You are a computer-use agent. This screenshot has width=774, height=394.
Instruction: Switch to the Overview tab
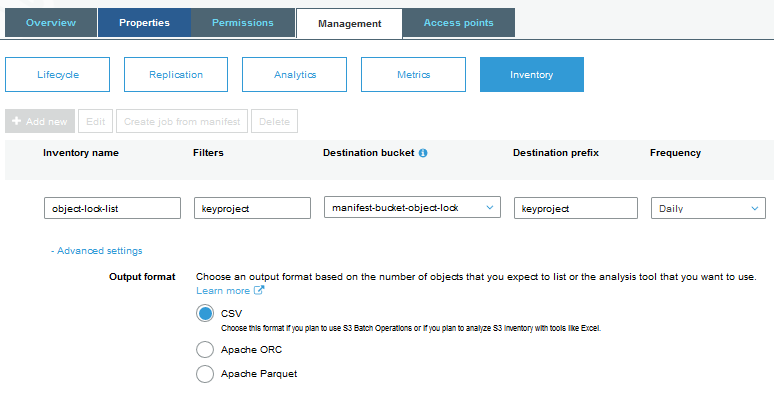tap(51, 23)
